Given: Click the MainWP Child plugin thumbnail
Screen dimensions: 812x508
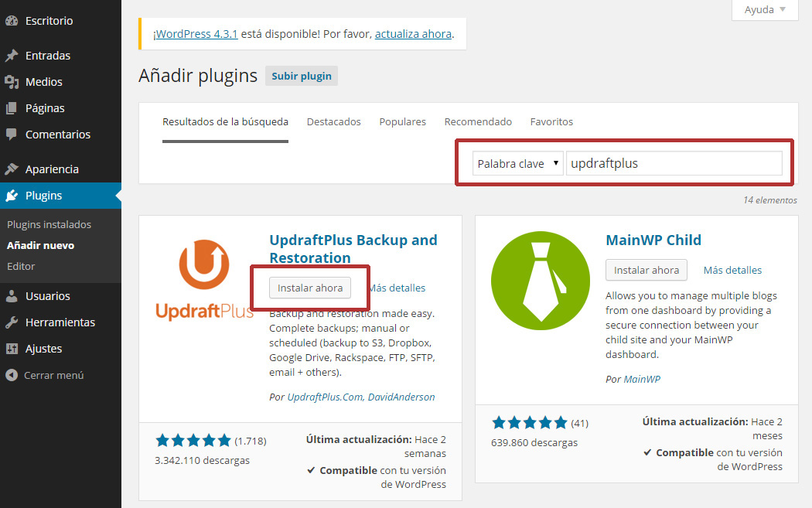Looking at the screenshot, I should click(540, 278).
